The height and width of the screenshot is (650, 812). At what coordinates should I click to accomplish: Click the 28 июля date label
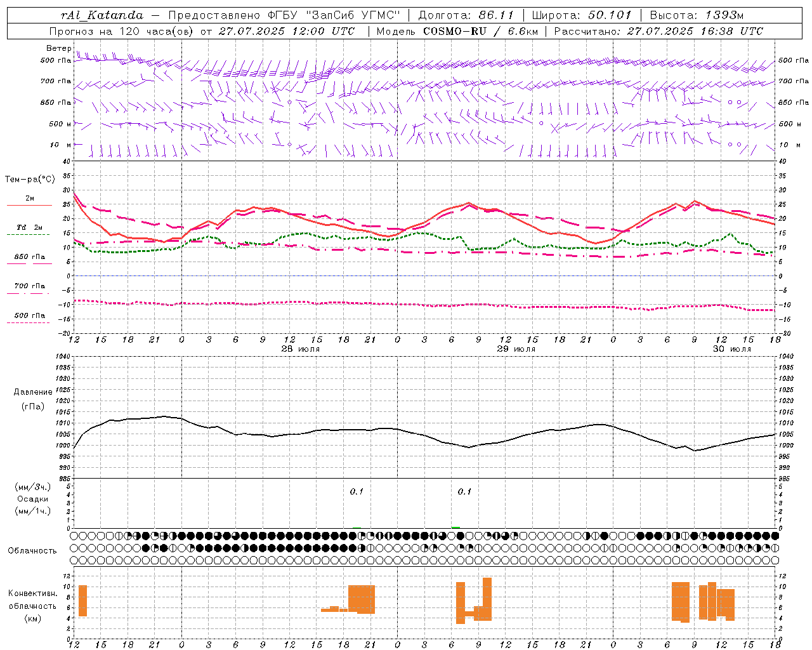tap(301, 349)
